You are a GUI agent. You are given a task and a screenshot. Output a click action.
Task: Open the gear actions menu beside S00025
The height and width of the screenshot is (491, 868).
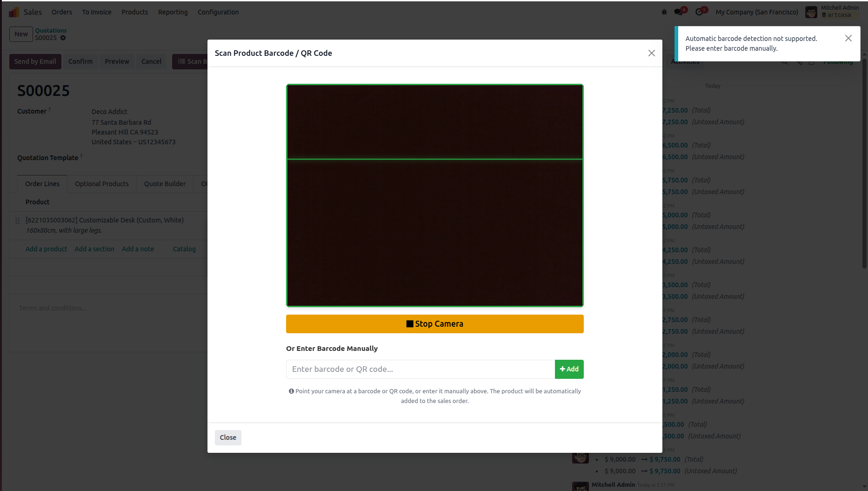click(x=63, y=38)
